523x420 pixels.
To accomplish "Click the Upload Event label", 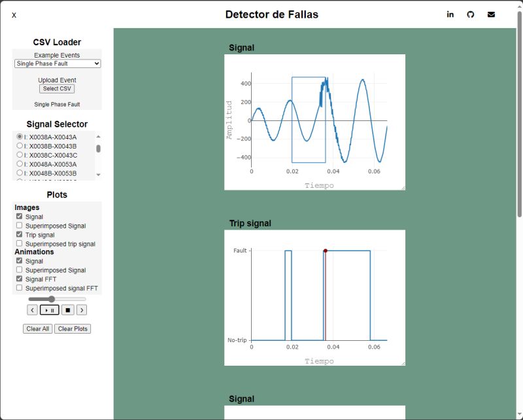I will (x=57, y=80).
